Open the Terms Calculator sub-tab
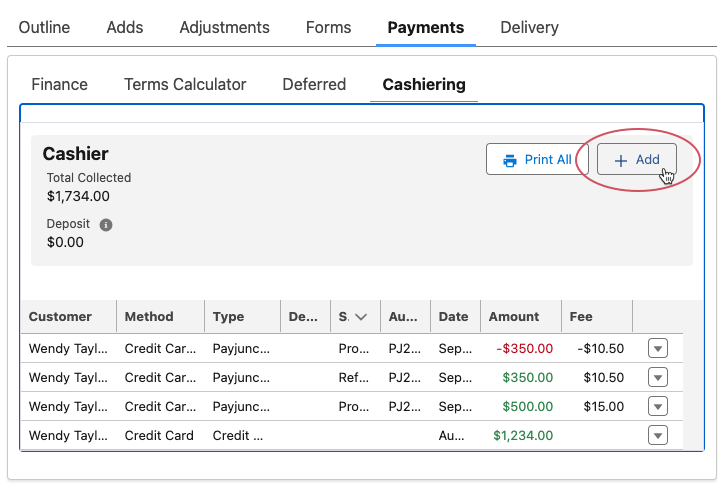 (185, 85)
